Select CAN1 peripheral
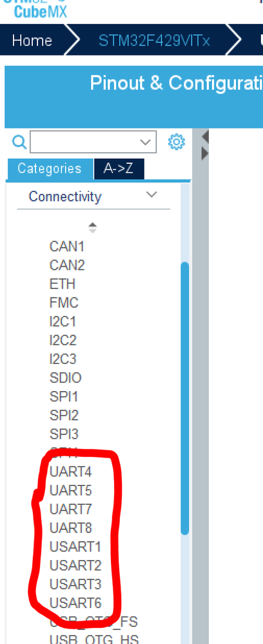 (x=67, y=247)
